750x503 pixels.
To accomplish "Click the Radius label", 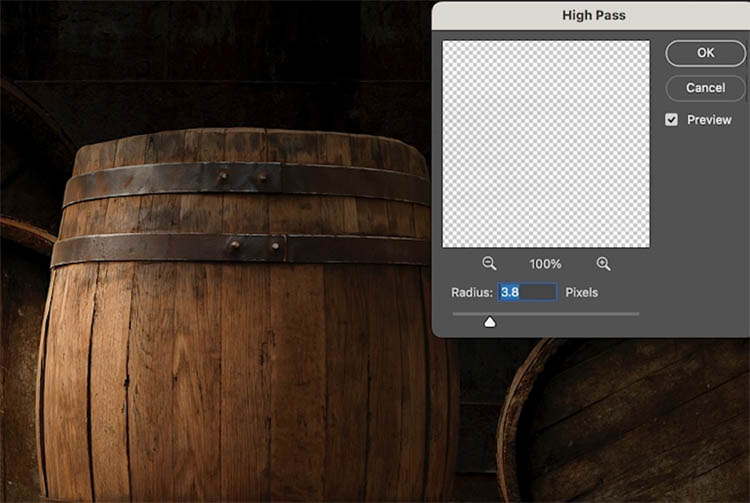I will coord(472,293).
